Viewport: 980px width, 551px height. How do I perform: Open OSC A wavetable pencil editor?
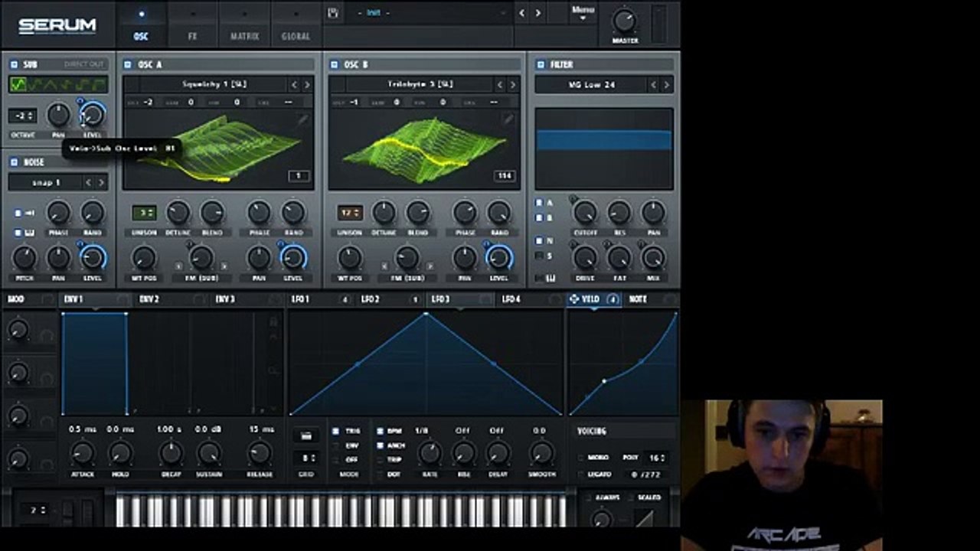pyautogui.click(x=302, y=119)
